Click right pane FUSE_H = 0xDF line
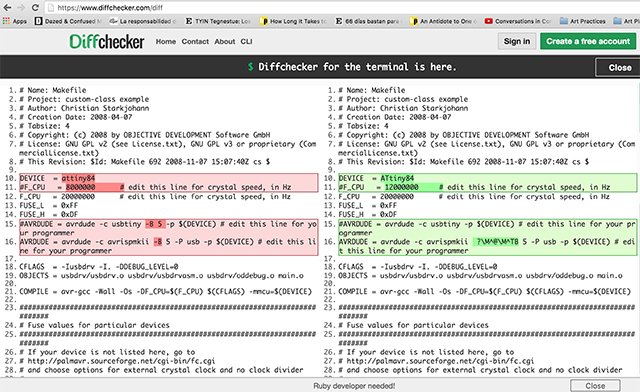 pos(367,214)
